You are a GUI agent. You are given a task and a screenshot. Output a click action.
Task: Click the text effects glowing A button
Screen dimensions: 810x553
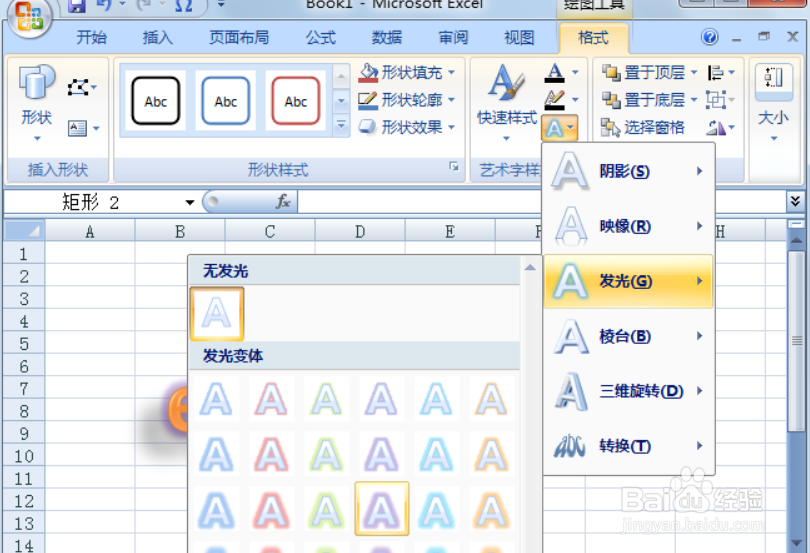point(559,128)
